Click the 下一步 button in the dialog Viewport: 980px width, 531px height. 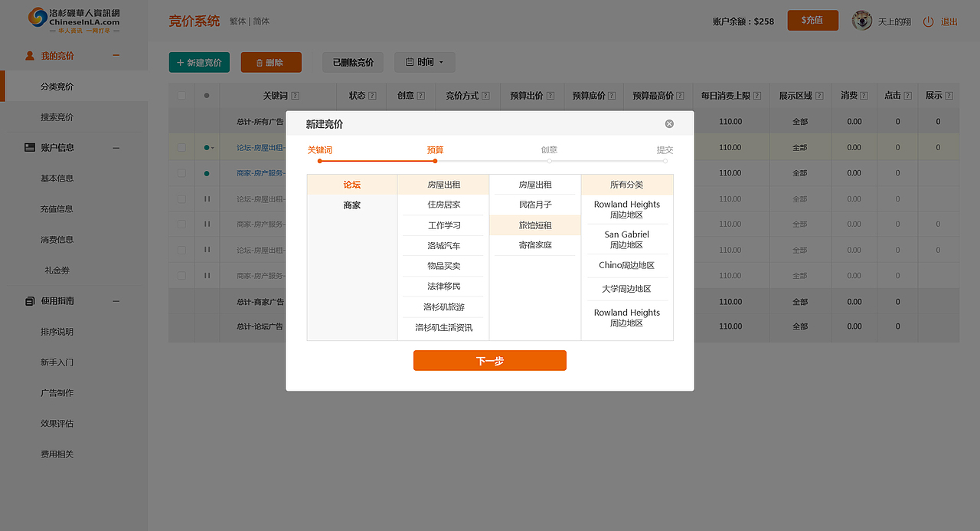click(489, 360)
